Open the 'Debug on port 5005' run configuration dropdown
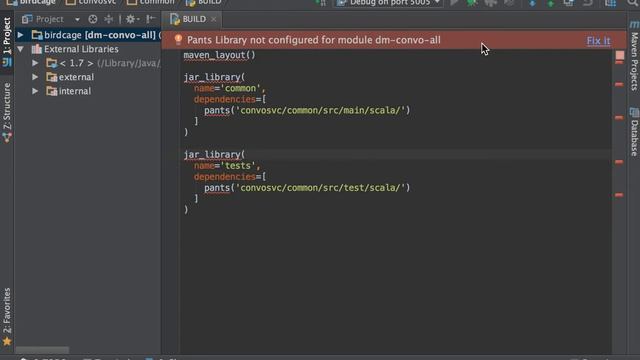Screen dimensions: 640x360 [389, 2]
